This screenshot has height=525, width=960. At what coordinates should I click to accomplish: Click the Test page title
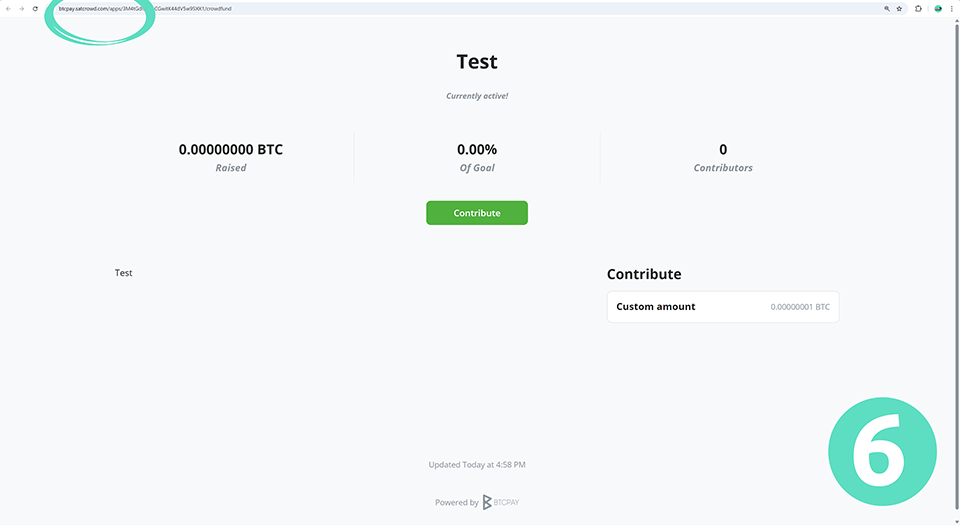477,61
